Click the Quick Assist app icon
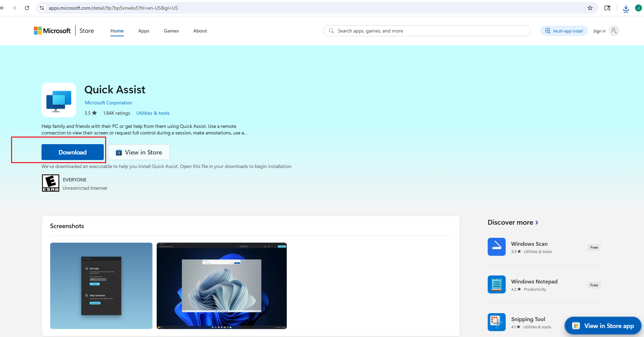This screenshot has height=337, width=644. pyautogui.click(x=59, y=100)
